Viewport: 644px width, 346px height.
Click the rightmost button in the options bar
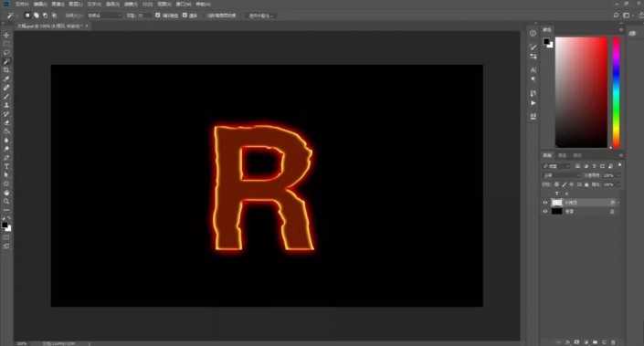click(x=261, y=16)
